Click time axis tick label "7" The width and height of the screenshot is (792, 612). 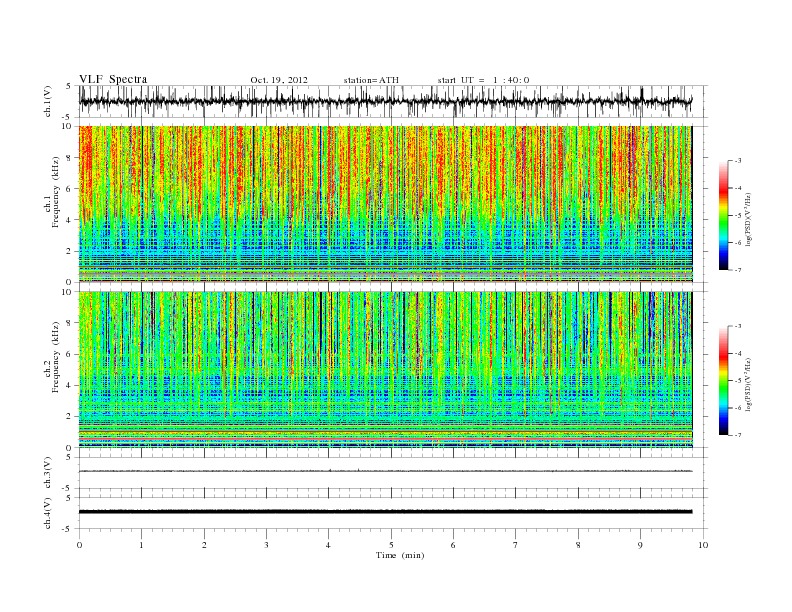click(516, 545)
